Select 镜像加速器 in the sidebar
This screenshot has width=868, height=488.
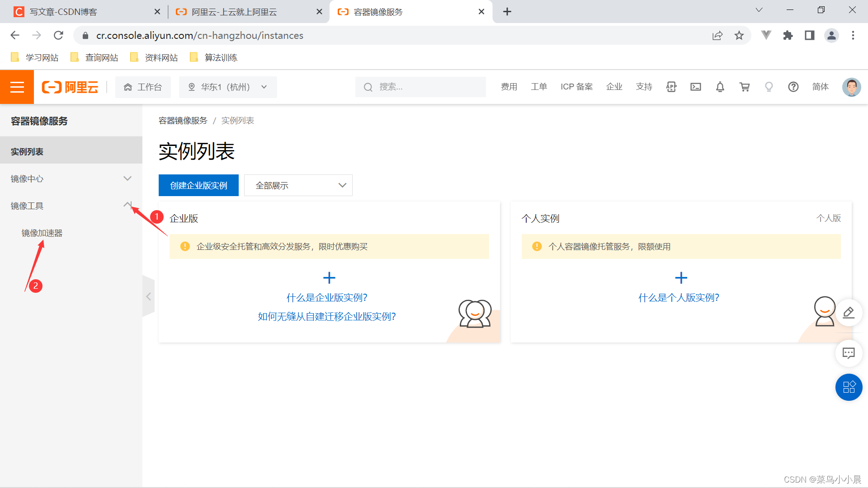click(x=42, y=233)
